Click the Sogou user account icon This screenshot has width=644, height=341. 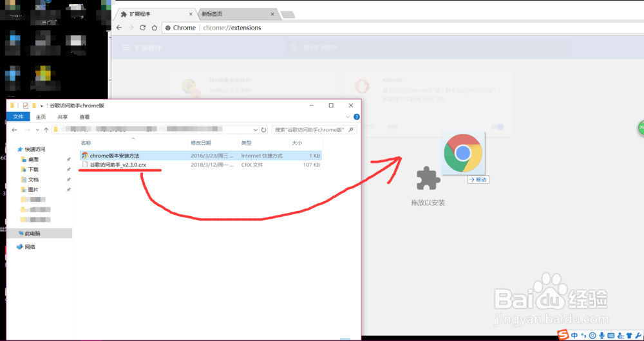[620, 335]
